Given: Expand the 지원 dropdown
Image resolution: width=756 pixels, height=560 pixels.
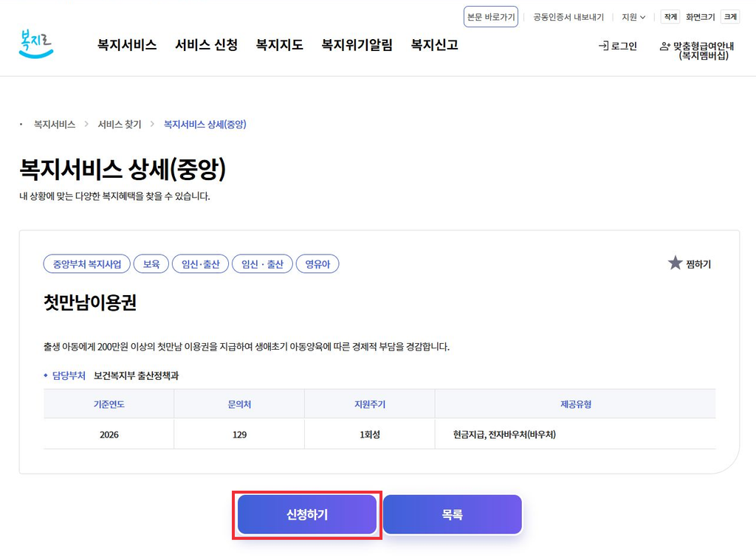Looking at the screenshot, I should point(633,18).
